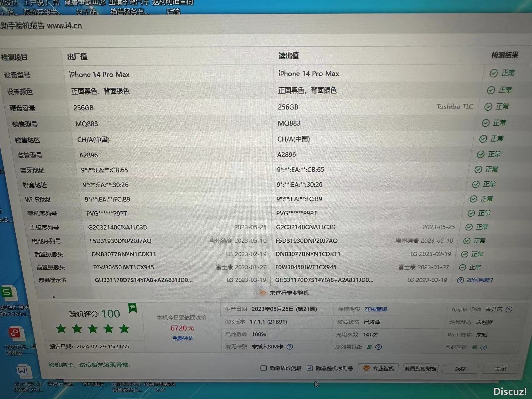Screen dimensions: 532x399
Task: Click the 正常 check icon for 销售地区
Action: (x=483, y=139)
